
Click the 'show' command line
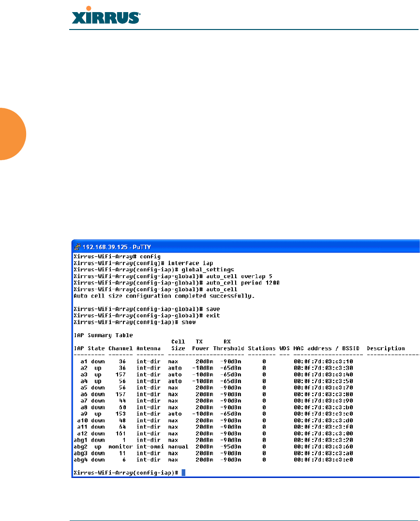tap(135, 322)
